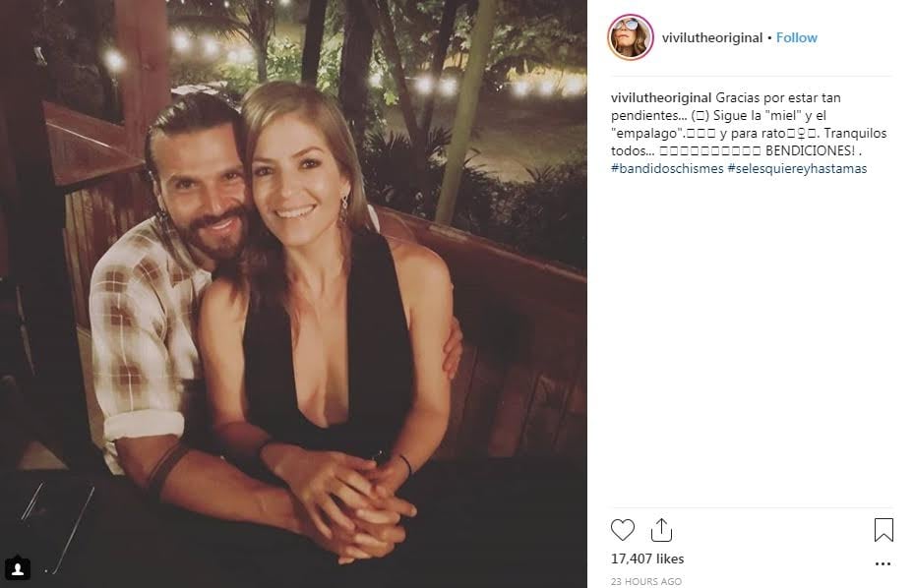
Task: Open vivilutheoriginal username in the post header
Action: point(701,37)
